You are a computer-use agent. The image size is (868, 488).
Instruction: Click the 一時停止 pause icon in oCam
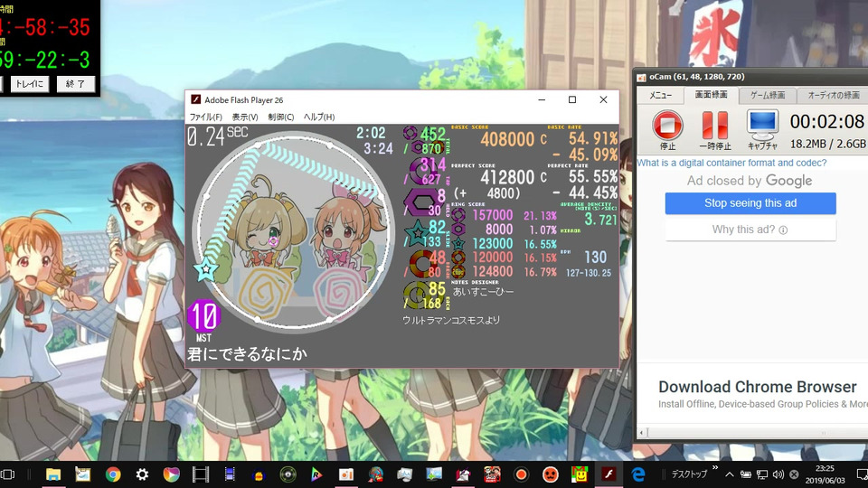coord(714,125)
